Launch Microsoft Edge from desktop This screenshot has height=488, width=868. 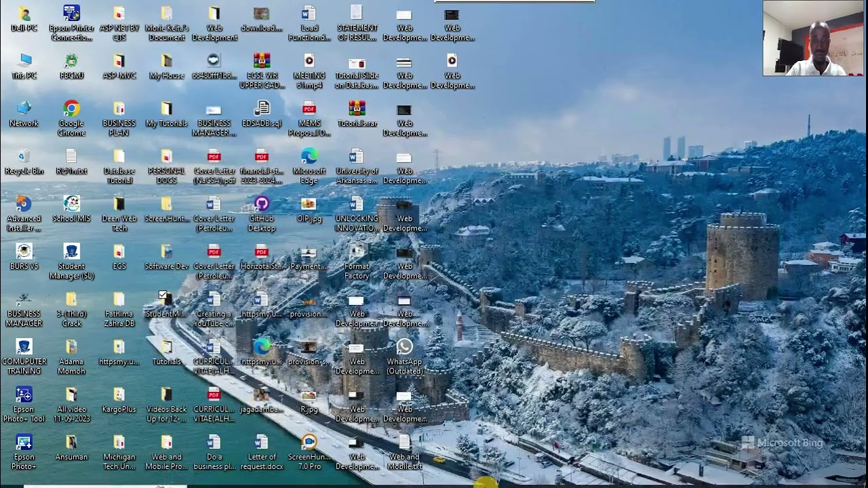(309, 167)
